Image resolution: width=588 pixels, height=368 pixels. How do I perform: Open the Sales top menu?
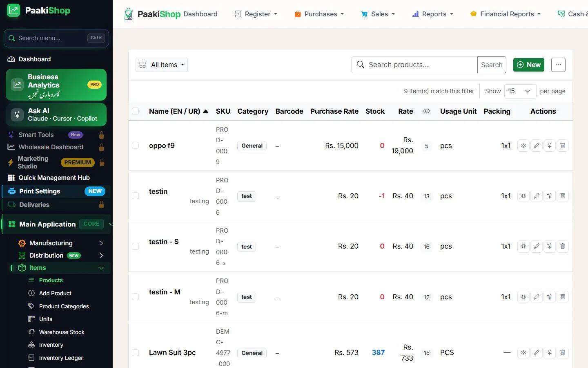[378, 14]
